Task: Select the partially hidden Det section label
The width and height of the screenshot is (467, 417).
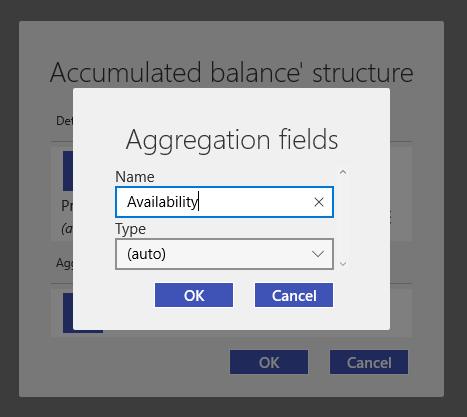Action: tap(64, 121)
